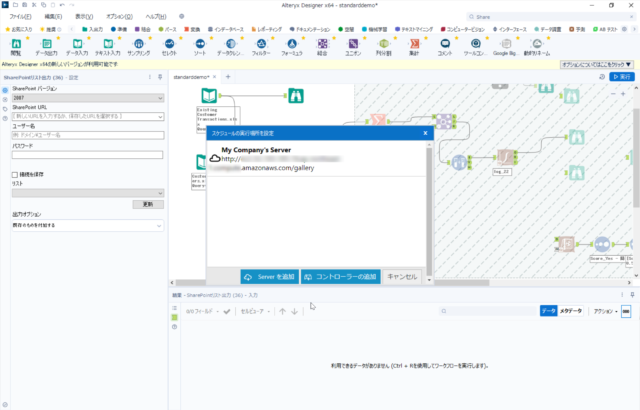Switch to the standarddemo workflow tab
This screenshot has width=640, height=410.
click(x=191, y=77)
